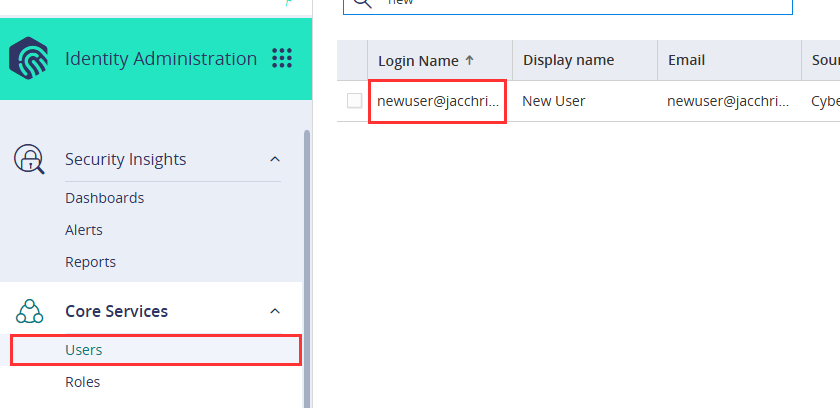Image resolution: width=840 pixels, height=408 pixels.
Task: Click the Core Services nodes icon
Action: (29, 311)
